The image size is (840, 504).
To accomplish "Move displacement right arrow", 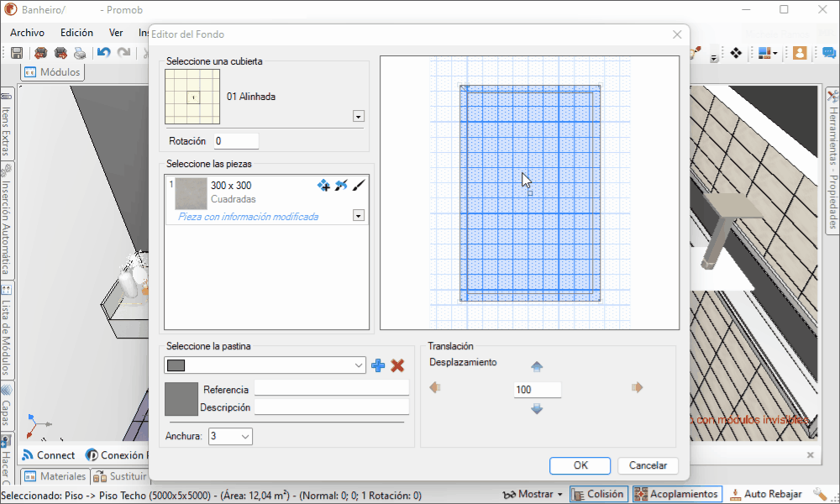I will tap(637, 387).
